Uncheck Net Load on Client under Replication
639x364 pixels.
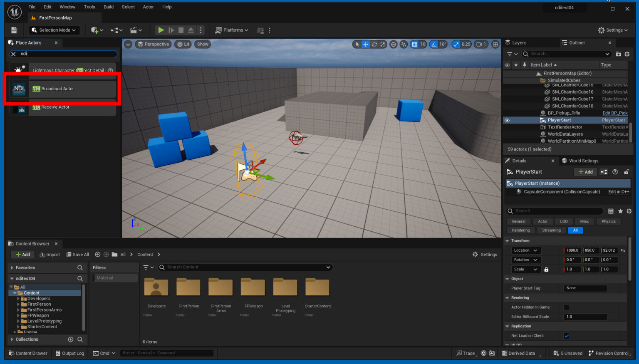click(567, 335)
